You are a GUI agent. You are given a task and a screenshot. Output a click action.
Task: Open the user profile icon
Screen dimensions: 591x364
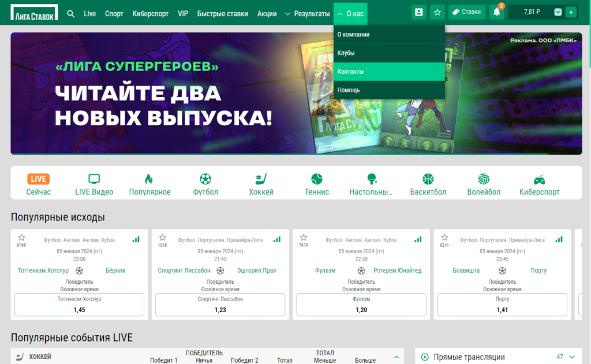pos(419,12)
